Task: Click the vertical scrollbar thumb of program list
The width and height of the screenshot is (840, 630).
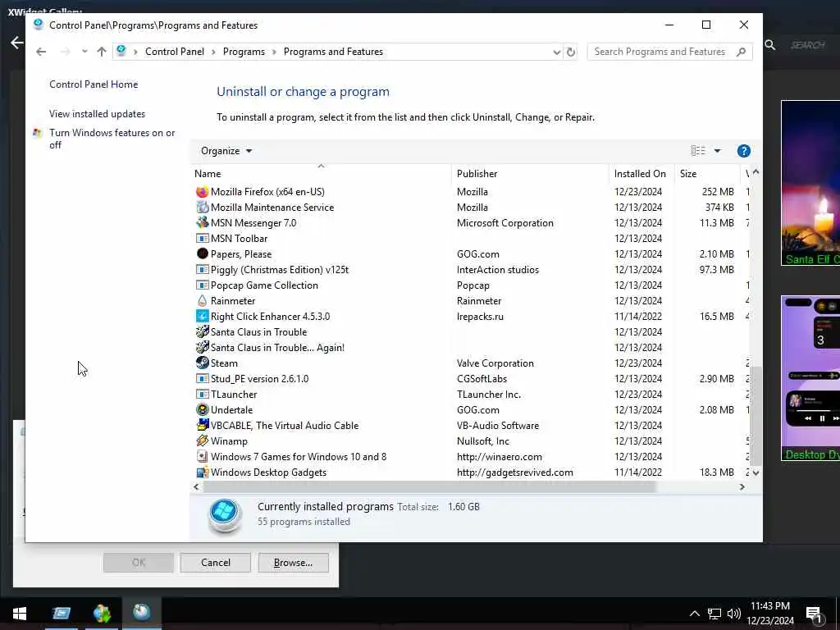Action: point(756,416)
